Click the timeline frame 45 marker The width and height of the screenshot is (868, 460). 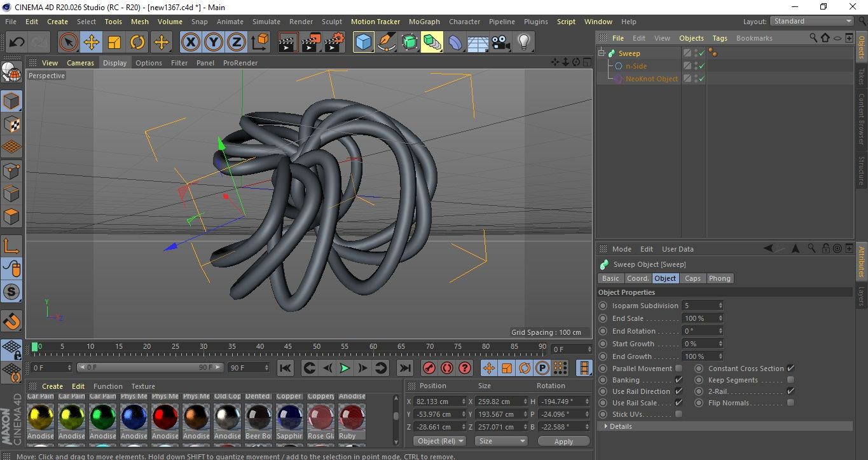pos(288,348)
